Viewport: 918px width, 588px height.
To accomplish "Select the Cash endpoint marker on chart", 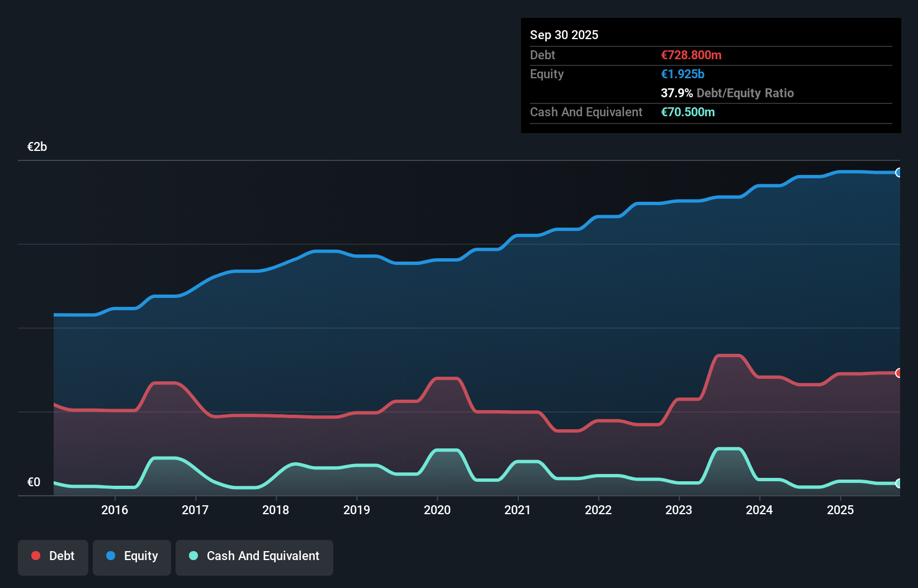I will (x=898, y=483).
